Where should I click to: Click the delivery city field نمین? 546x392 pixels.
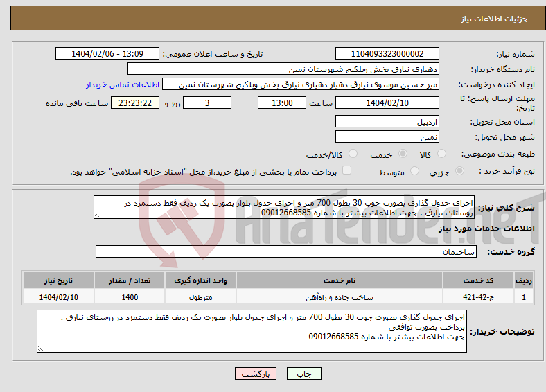coord(387,136)
